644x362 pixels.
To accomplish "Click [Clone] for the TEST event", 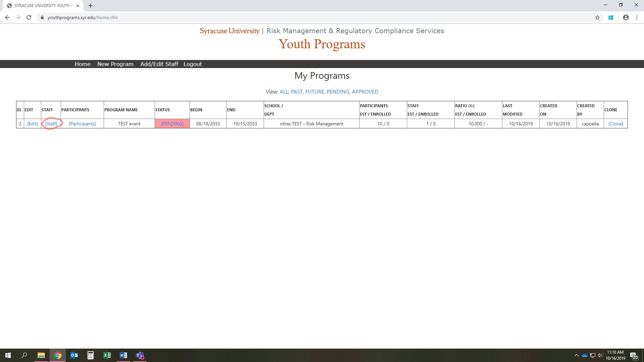I will pyautogui.click(x=616, y=124).
